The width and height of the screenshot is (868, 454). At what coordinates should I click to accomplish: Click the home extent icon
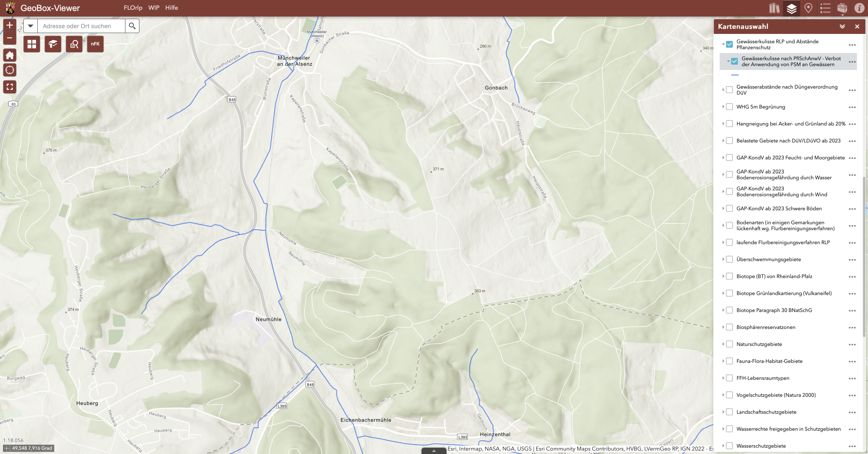pos(9,55)
